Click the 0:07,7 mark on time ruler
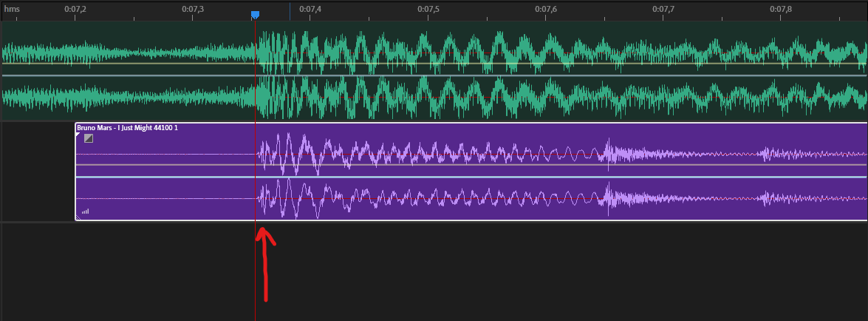The width and height of the screenshot is (868, 321). click(663, 9)
